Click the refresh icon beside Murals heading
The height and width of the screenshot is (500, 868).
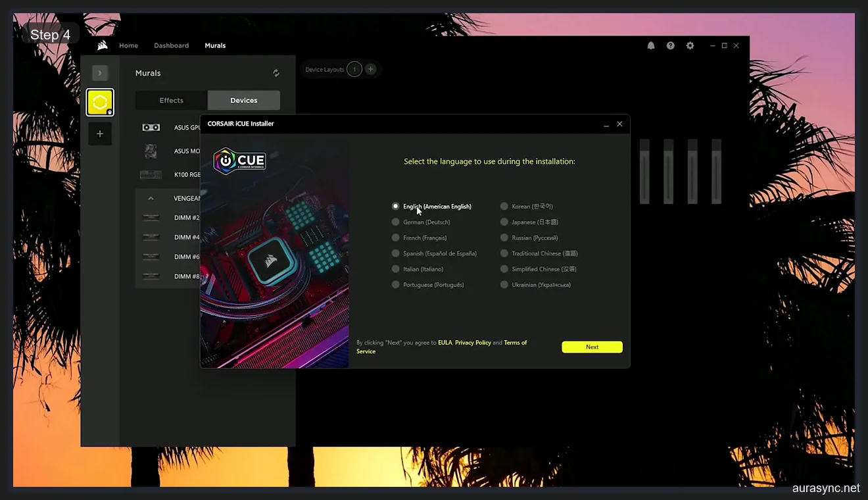(276, 72)
